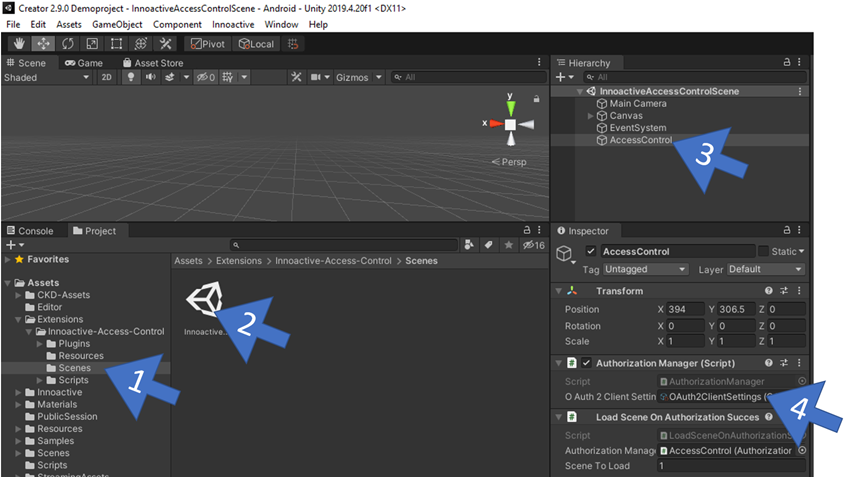Select the Rect Transform tool
845x477 pixels.
click(116, 44)
